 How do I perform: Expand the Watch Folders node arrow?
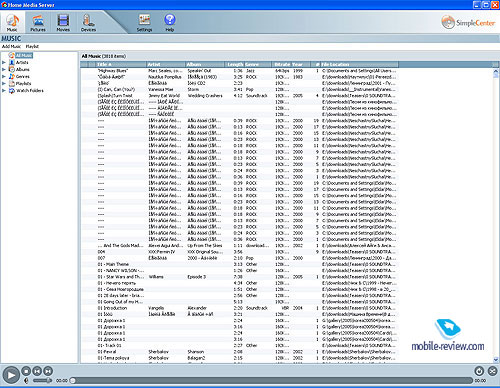4,90
